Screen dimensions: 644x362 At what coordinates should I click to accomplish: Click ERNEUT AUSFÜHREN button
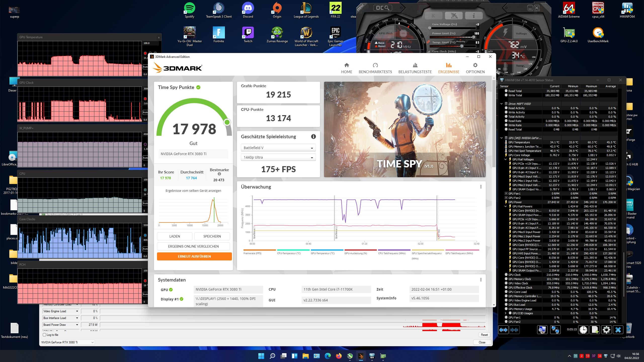(x=194, y=256)
